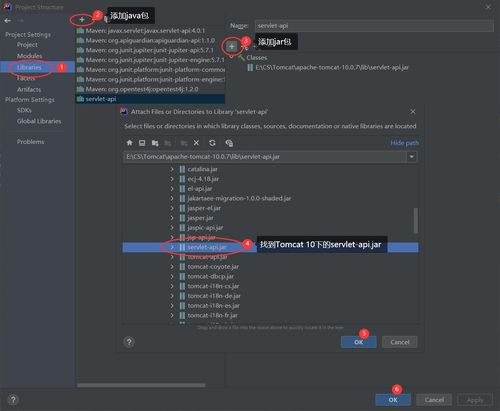This screenshot has width=500, height=411.
Task: Open the Artifacts settings page
Action: tap(29, 89)
